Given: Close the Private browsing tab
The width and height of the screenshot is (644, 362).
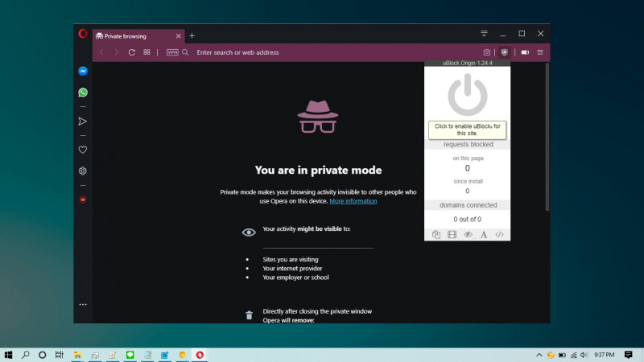Looking at the screenshot, I should tap(178, 36).
